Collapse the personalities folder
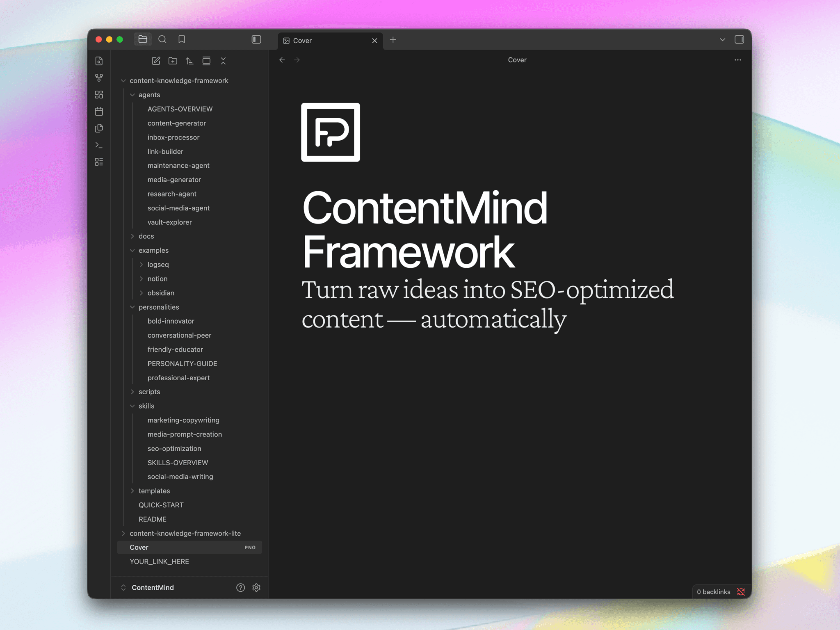Viewport: 840px width, 630px height. pos(158,307)
